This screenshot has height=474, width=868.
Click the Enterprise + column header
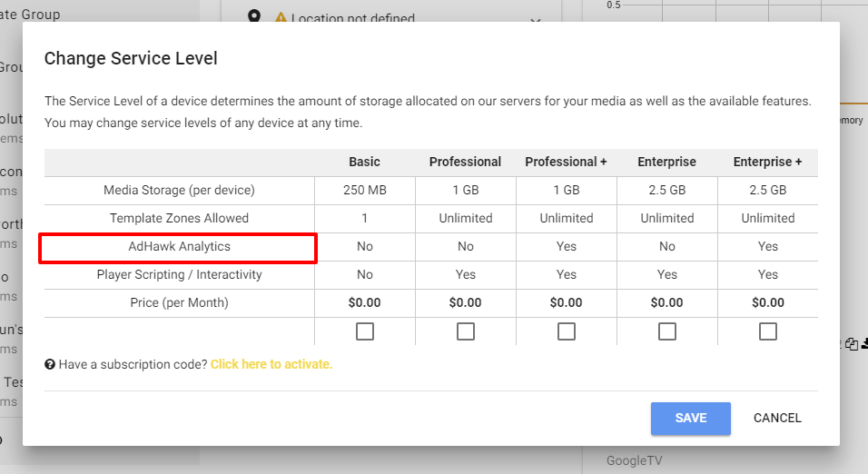click(x=767, y=162)
